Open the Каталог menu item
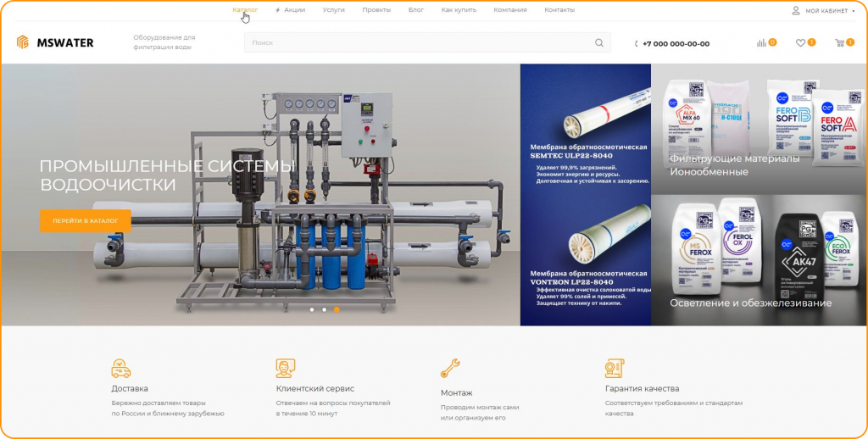Screen dimensions: 868x439 (245, 10)
